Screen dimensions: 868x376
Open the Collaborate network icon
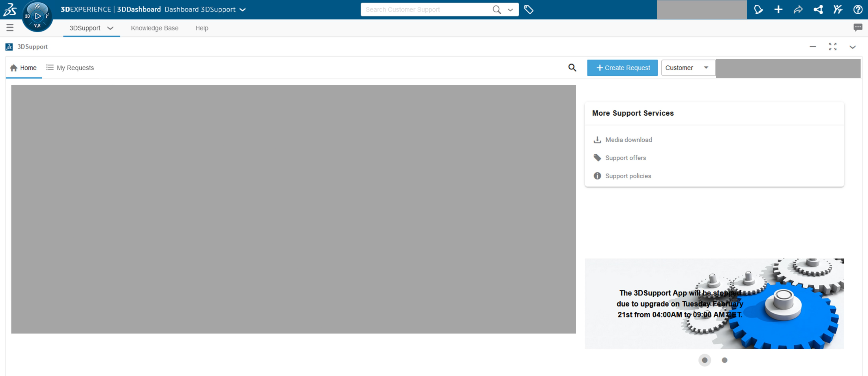tap(818, 9)
